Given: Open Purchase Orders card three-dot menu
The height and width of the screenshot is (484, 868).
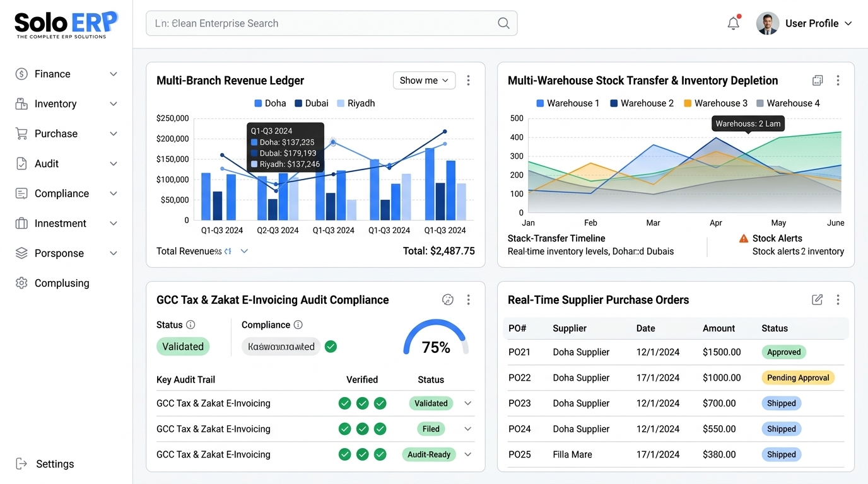Looking at the screenshot, I should (x=838, y=300).
